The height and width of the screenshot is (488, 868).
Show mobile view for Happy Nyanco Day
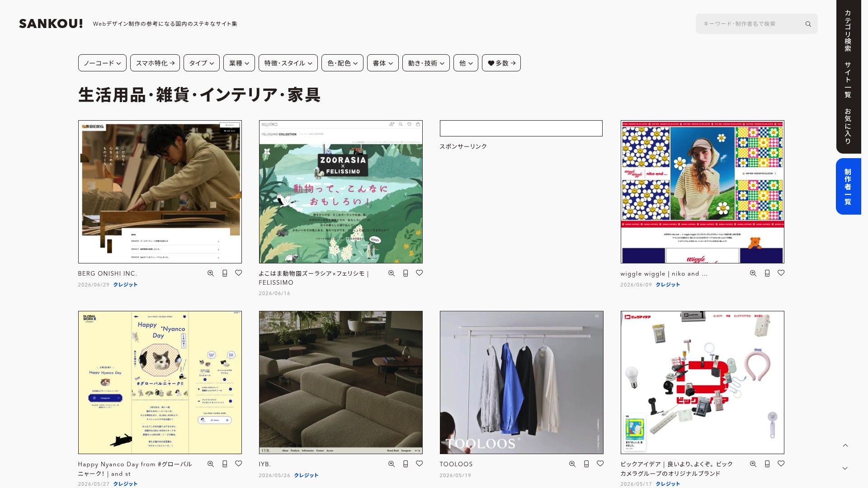tap(225, 464)
